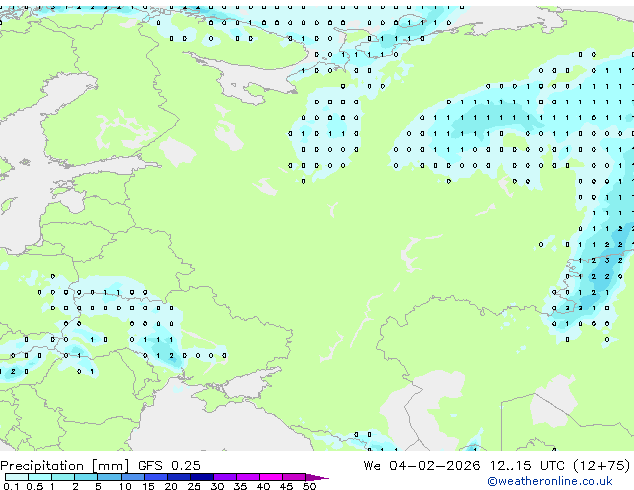Click the 40 to 45 mm magenta swatch
The image size is (634, 490).
click(x=271, y=477)
